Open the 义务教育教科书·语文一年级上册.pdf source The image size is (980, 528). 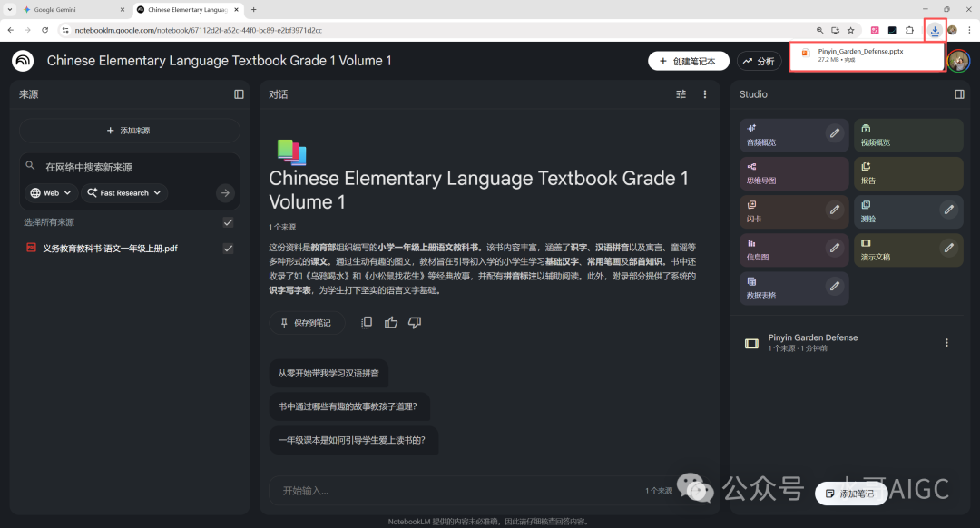(110, 249)
